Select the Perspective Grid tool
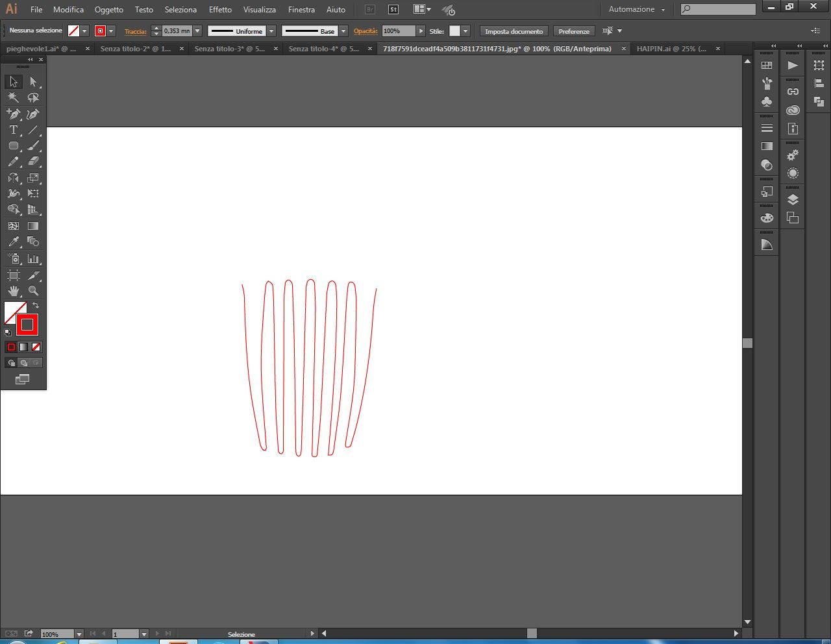Viewport: 831px width, 644px height. pos(33,210)
